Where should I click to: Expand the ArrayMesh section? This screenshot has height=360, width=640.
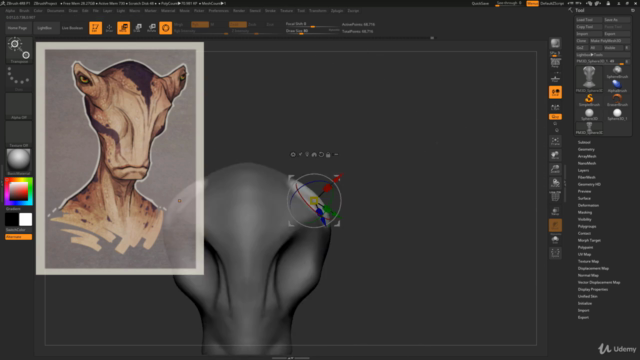coord(587,156)
